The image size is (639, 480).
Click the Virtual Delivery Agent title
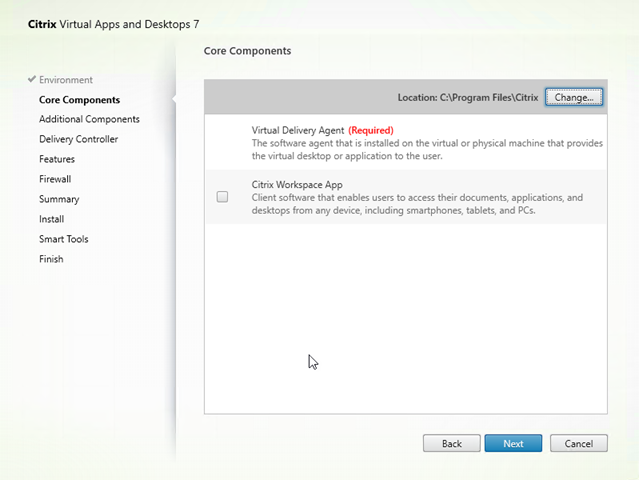click(x=298, y=130)
